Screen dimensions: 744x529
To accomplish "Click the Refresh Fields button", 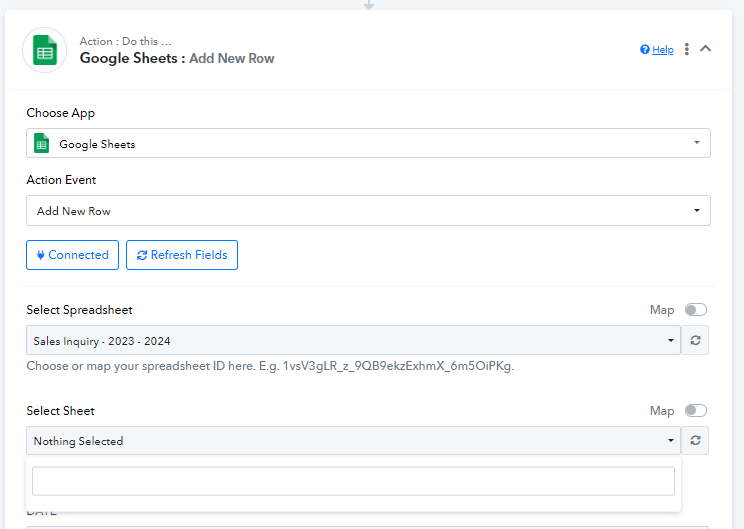I will 182,255.
